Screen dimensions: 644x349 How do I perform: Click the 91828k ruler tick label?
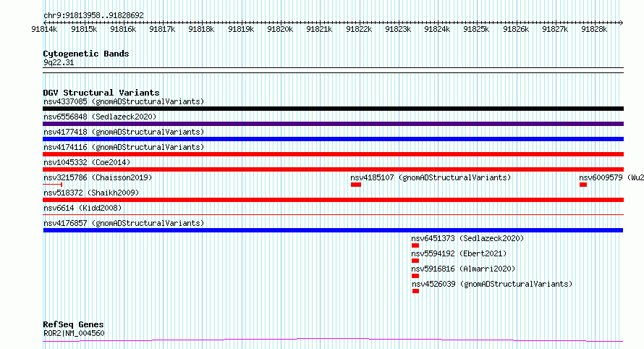594,29
